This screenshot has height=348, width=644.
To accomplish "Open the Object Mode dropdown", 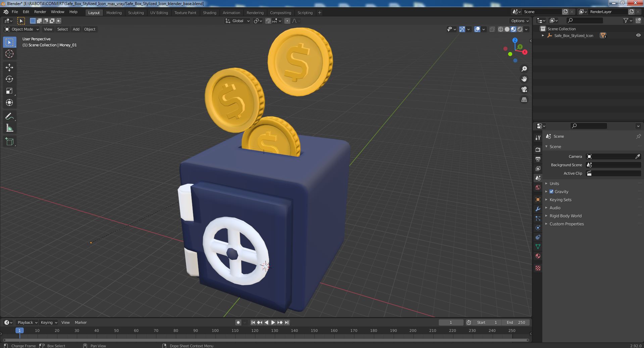I will point(22,29).
